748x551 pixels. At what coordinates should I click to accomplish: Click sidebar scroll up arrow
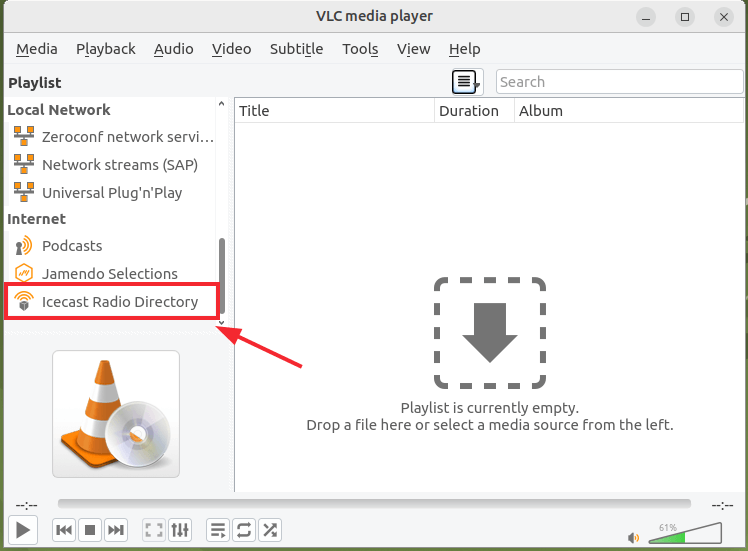point(221,104)
